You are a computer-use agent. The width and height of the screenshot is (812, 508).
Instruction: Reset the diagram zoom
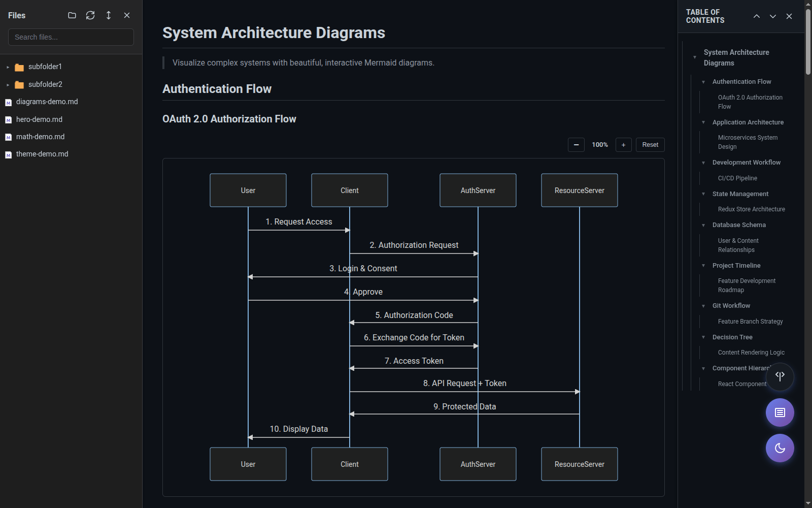coord(650,145)
